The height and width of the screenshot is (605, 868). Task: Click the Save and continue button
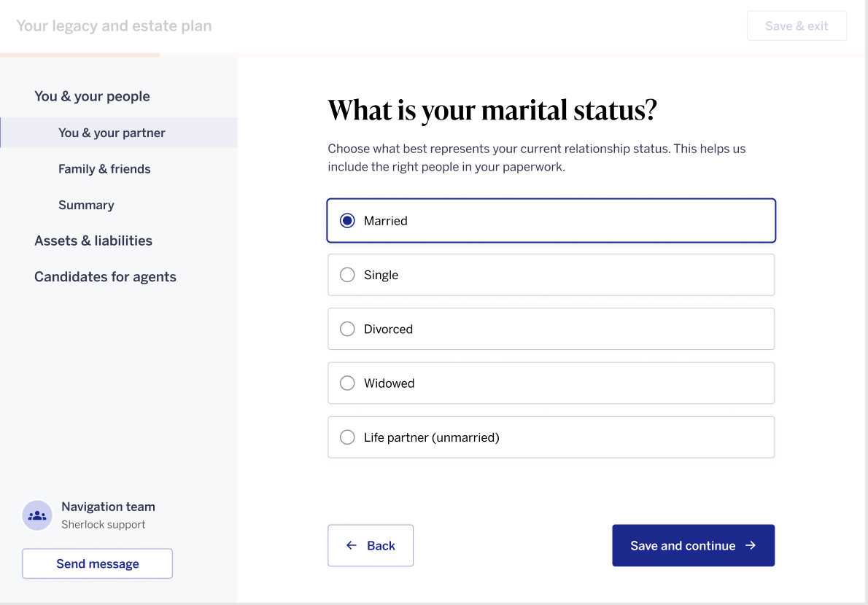coord(693,545)
